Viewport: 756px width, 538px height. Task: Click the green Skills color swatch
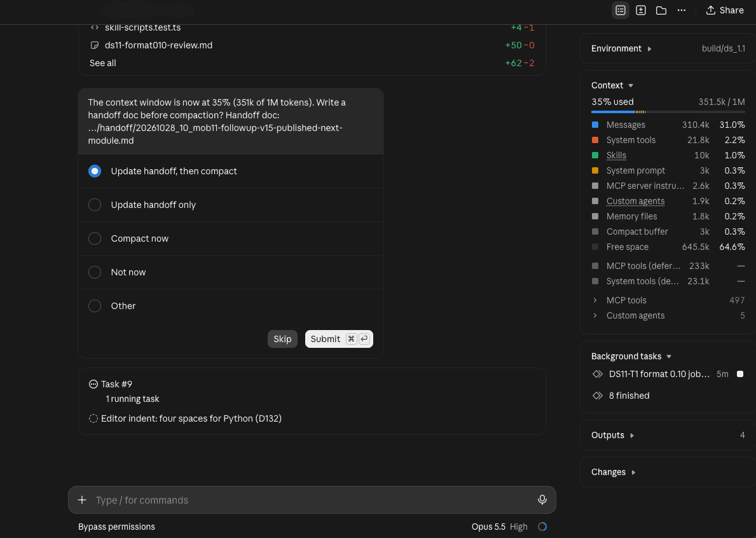pos(595,155)
